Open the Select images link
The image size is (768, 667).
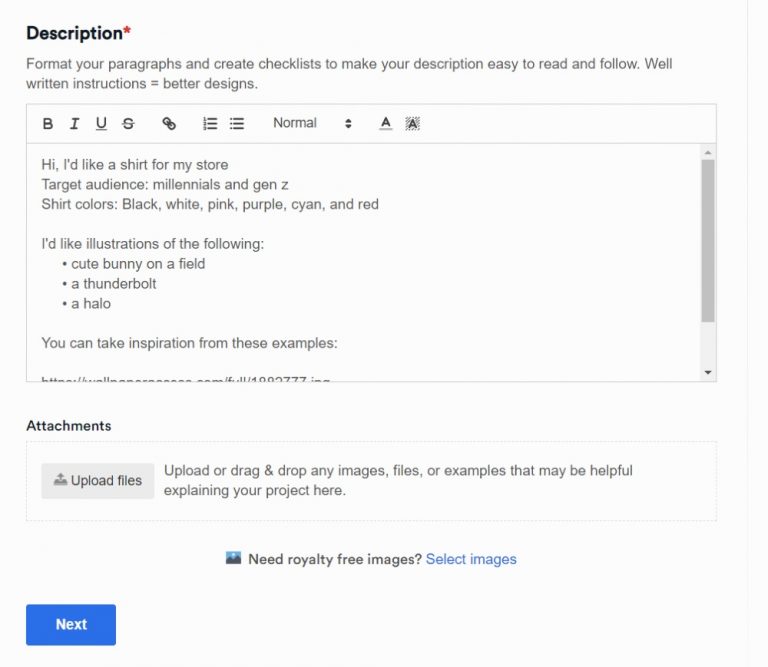coord(471,559)
